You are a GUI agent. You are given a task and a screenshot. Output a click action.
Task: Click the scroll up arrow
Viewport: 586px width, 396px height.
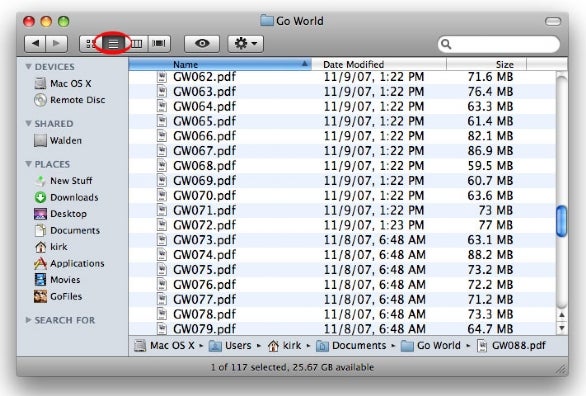pyautogui.click(x=561, y=315)
